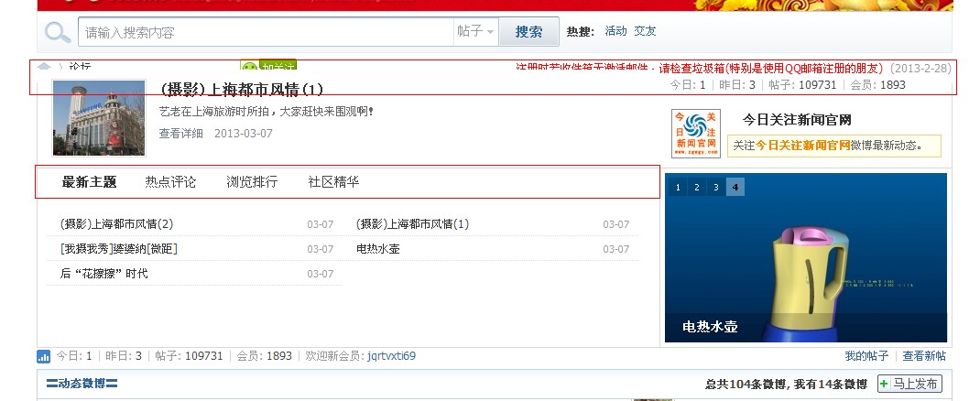Switch to 最新主题 tab
This screenshot has height=401, width=980.
89,182
